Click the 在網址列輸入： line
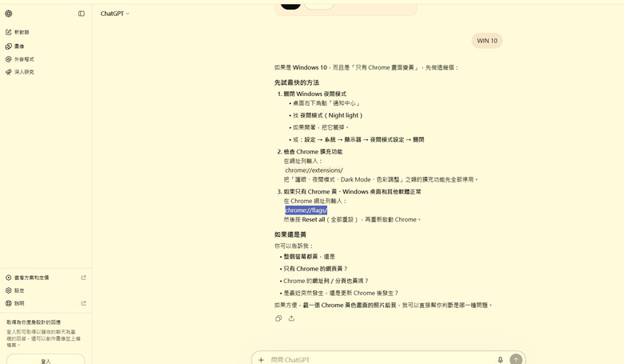Image resolution: width=624 pixels, height=364 pixels. click(x=303, y=161)
